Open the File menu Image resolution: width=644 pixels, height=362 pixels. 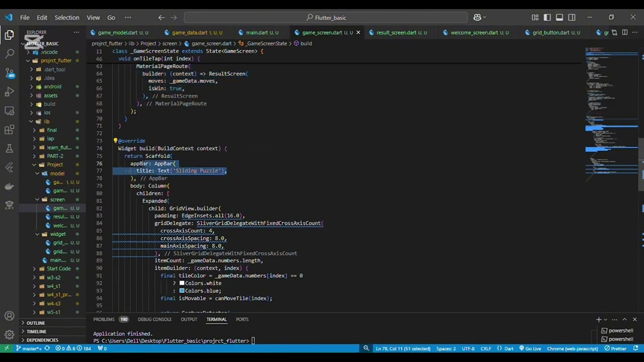coord(25,18)
